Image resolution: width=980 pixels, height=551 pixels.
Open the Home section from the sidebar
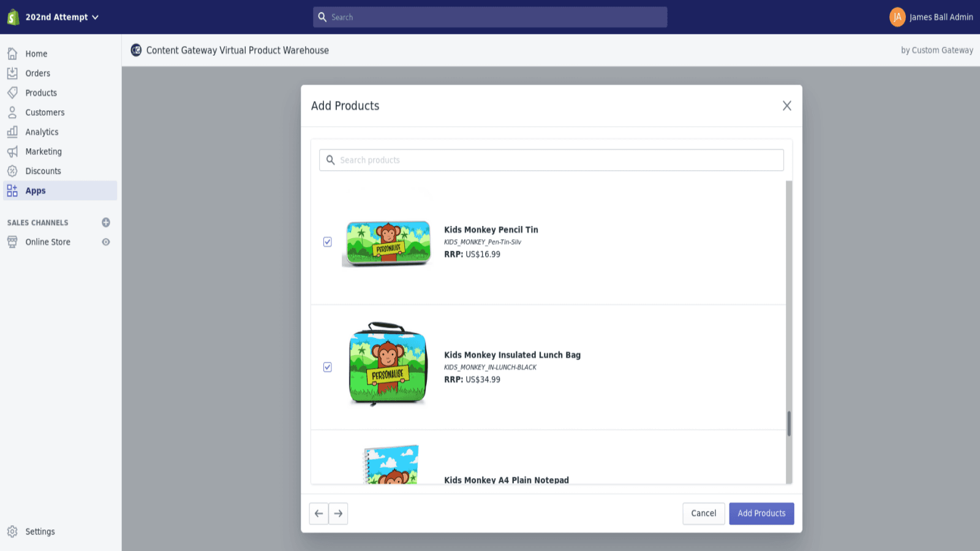pos(36,53)
